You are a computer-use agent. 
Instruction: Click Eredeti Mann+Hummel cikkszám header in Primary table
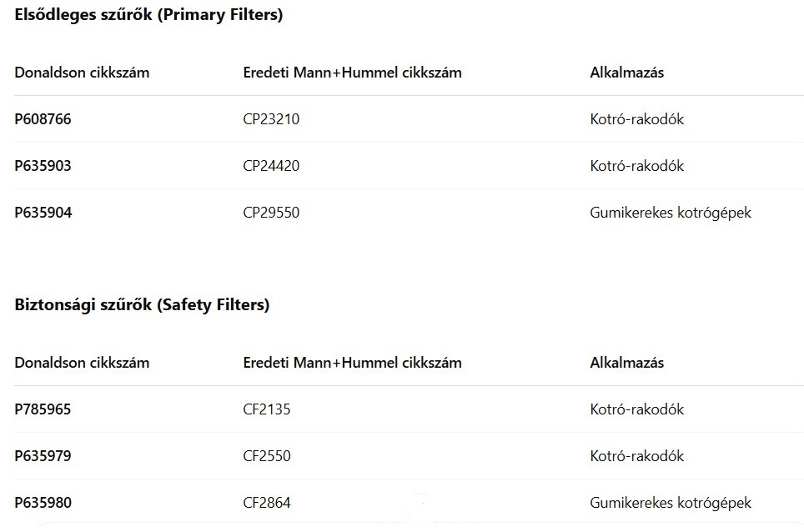point(352,73)
